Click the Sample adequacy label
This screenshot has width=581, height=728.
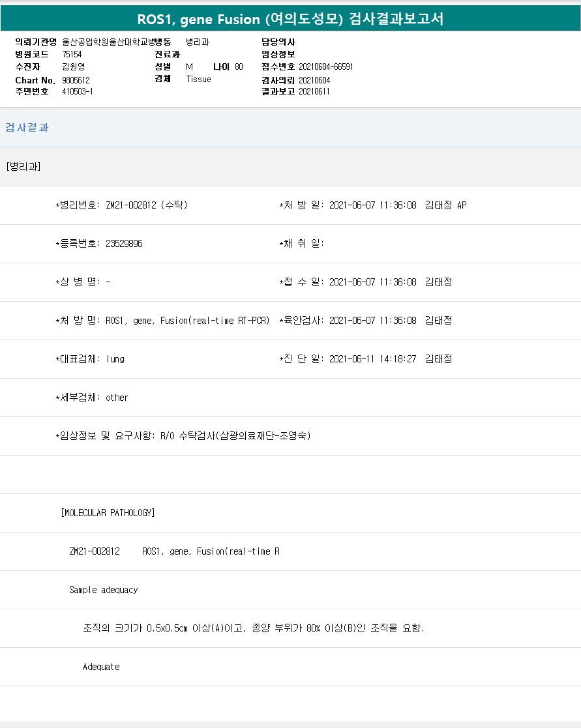(x=104, y=590)
